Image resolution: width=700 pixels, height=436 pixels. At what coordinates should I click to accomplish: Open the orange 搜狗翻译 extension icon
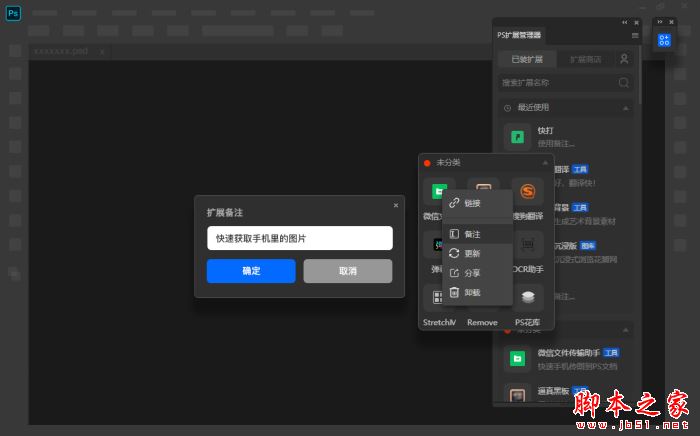click(x=528, y=192)
